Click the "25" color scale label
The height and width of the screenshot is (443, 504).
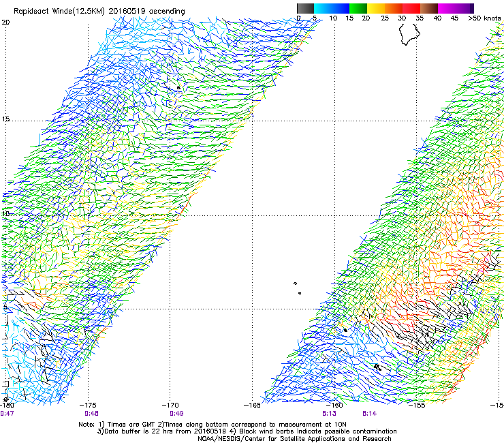pyautogui.click(x=385, y=18)
